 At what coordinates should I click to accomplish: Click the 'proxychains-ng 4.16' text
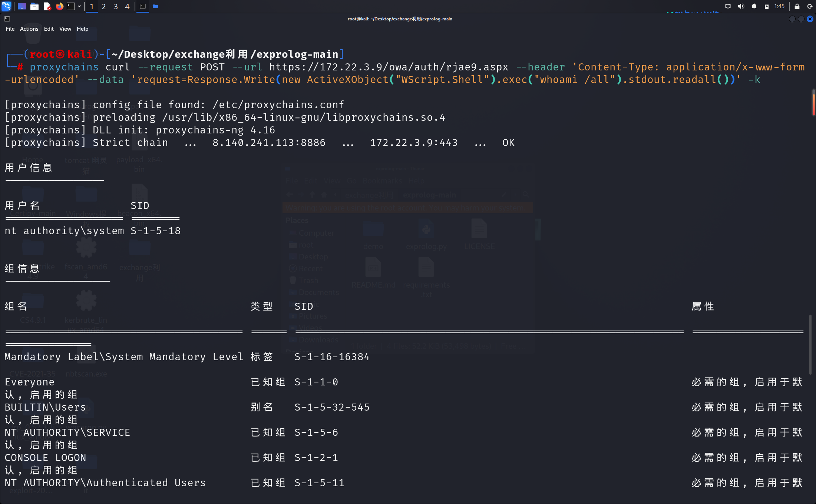[x=215, y=130]
